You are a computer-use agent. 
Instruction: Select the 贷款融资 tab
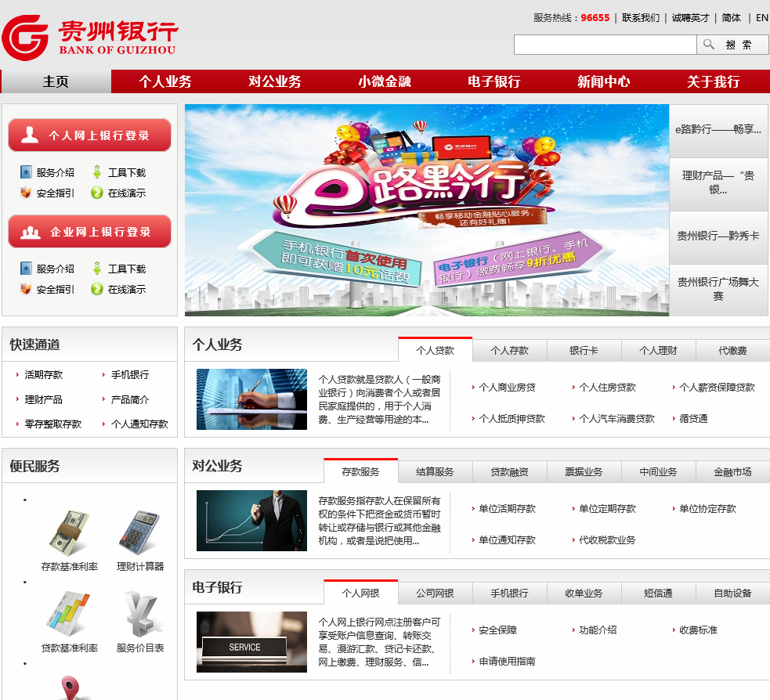[x=510, y=471]
